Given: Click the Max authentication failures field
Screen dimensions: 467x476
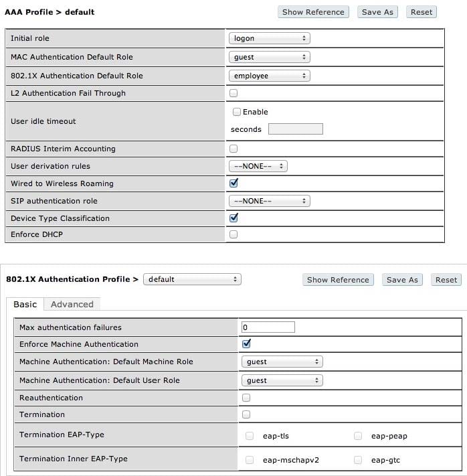Looking at the screenshot, I should 268,327.
